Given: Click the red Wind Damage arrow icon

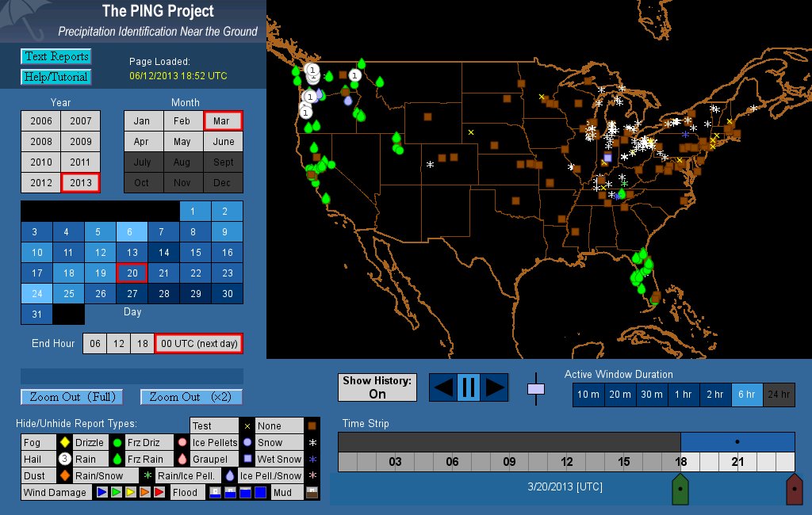Looking at the screenshot, I should pos(159,493).
